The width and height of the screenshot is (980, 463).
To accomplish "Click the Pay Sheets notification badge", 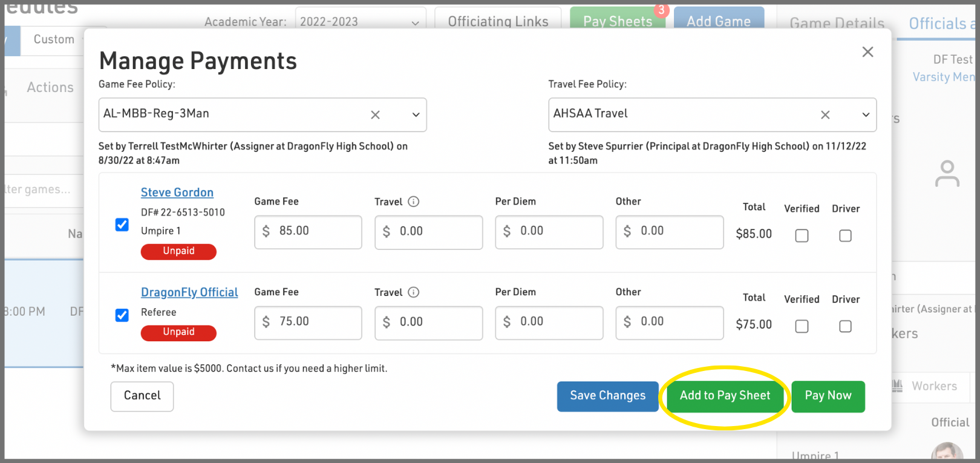I will pyautogui.click(x=661, y=10).
